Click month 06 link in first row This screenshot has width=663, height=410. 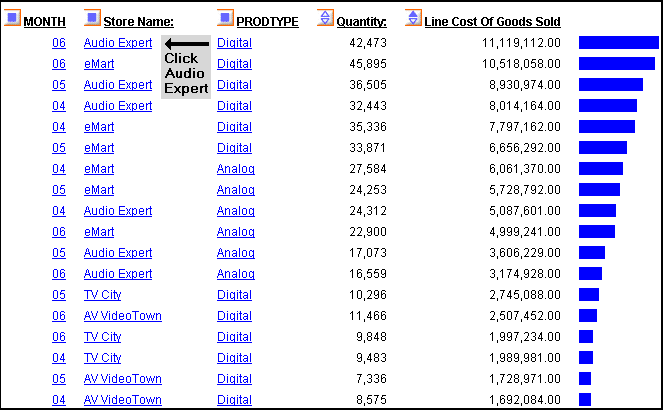click(59, 43)
